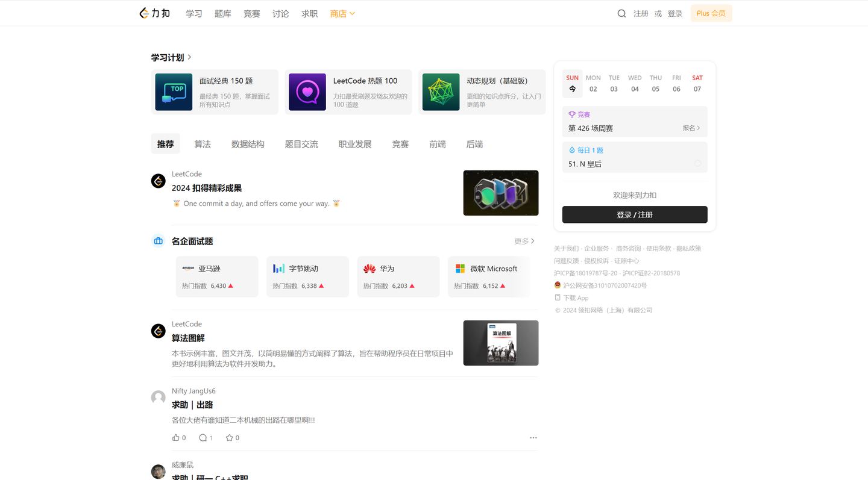Click the Plus 会员 button
868x480 pixels.
point(711,13)
